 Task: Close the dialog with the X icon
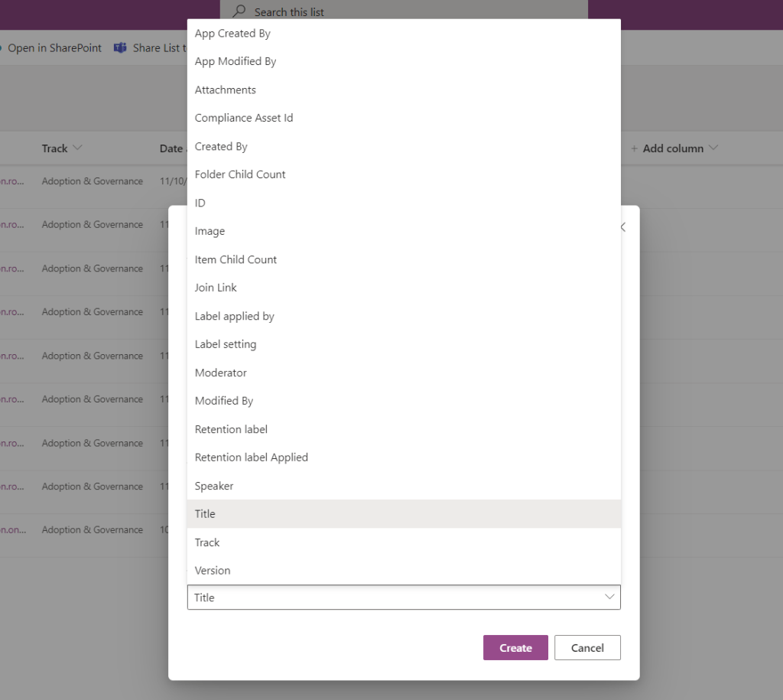tap(623, 227)
